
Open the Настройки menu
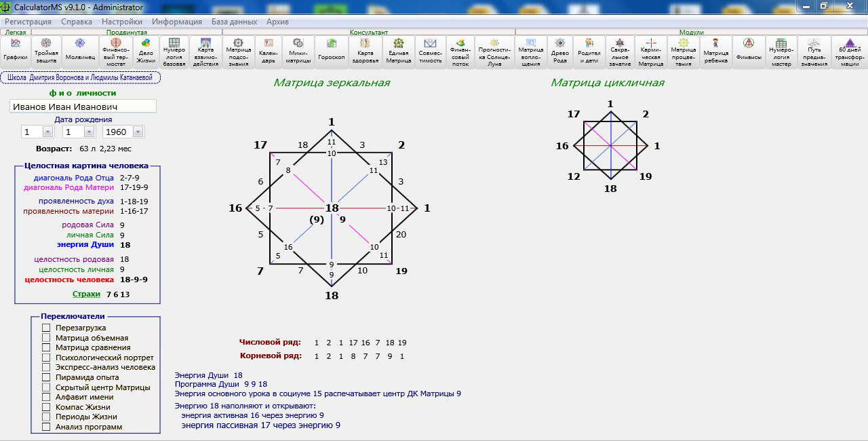[121, 22]
